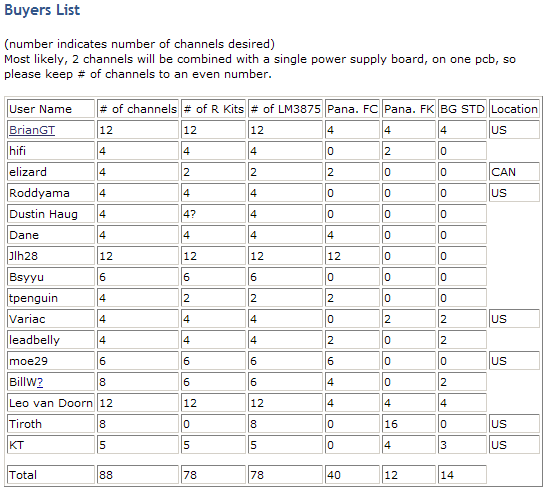Click the question mark link after BillW
Screen dimensions: 547x491
point(40,382)
